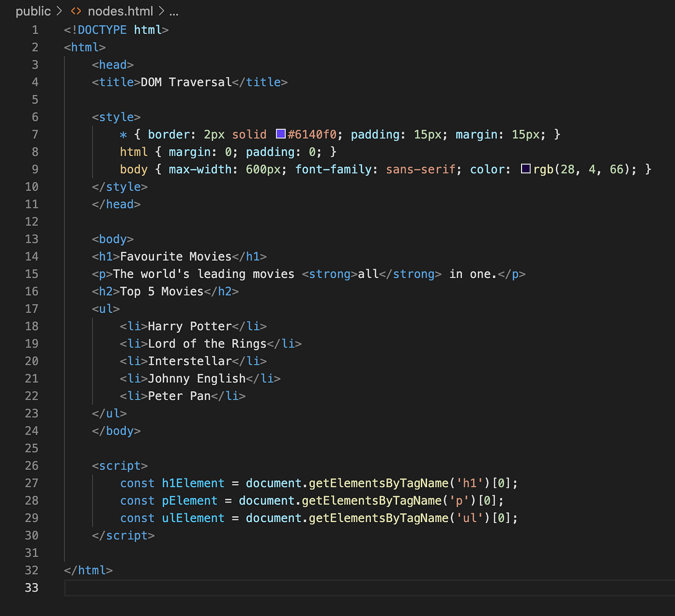675x616 pixels.
Task: Click the orange HTML file icon in breadcrumb
Action: coord(75,11)
